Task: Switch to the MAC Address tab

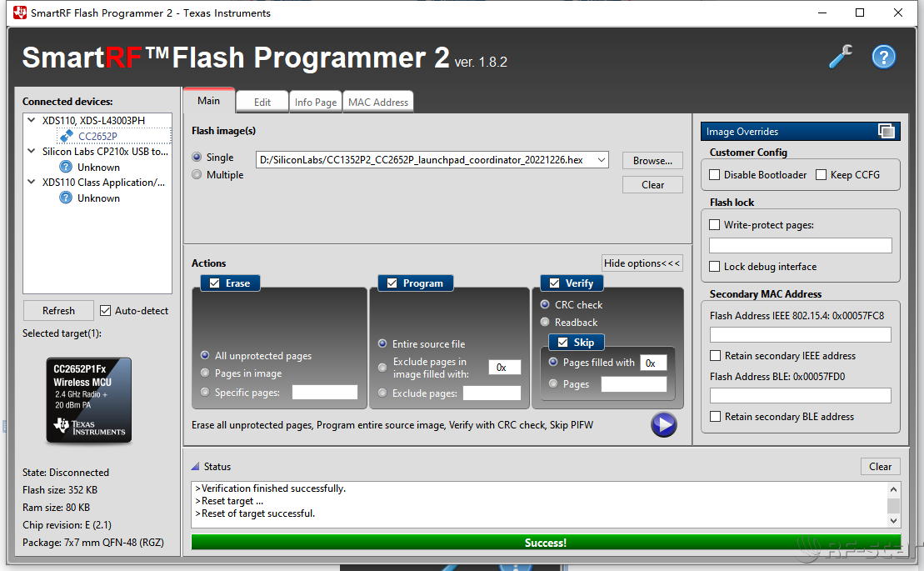Action: coord(378,103)
